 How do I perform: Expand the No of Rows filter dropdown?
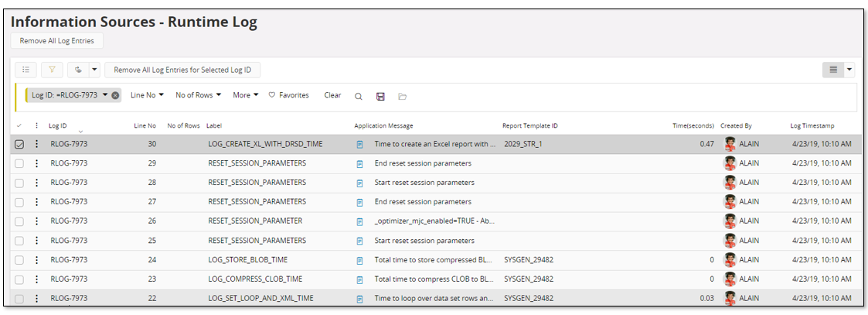click(x=199, y=95)
